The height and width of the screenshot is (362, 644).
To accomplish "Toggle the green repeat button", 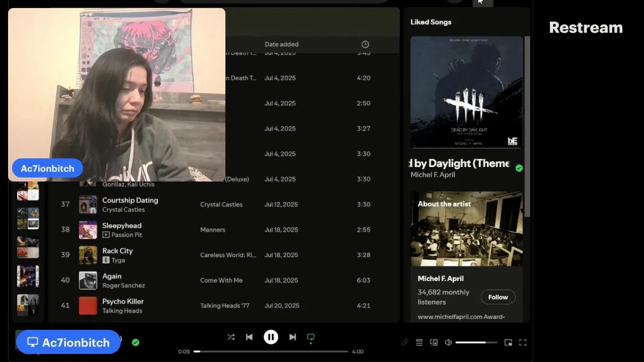I will tap(311, 338).
